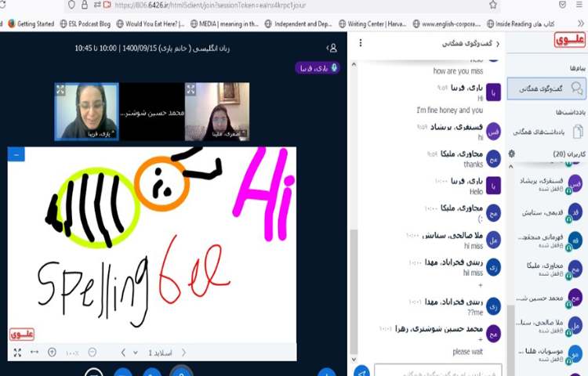Click the Pocket save icon
This screenshot has height=376, width=588.
point(562,5)
